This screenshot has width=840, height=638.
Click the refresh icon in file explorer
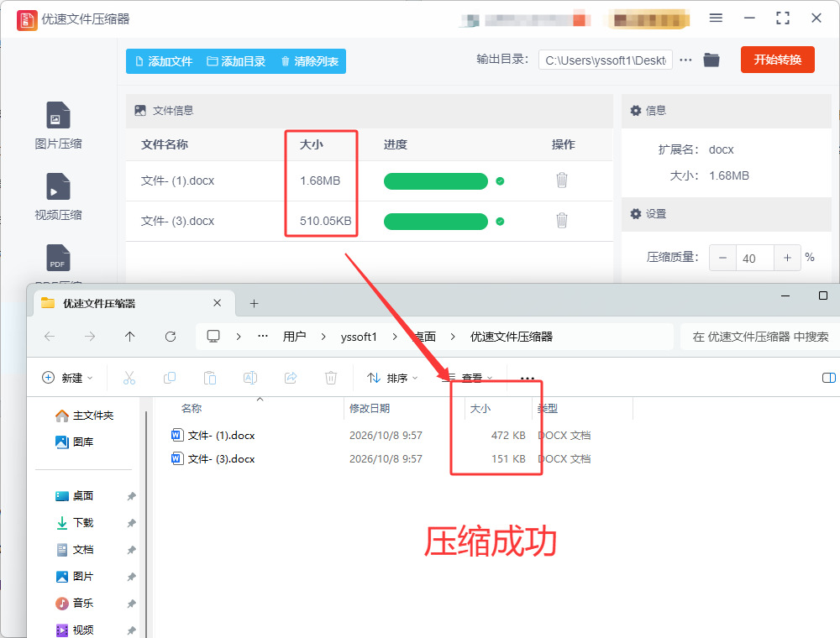point(171,337)
